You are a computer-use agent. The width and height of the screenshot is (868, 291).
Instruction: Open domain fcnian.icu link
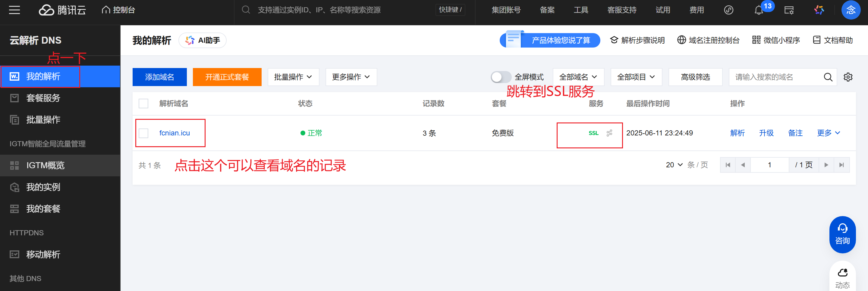tap(175, 133)
